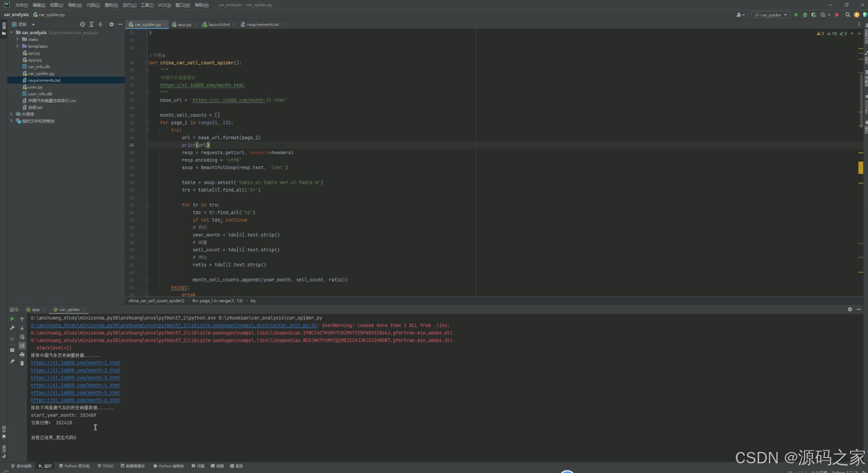Click the yellow warning marker on the error stripe
Screen dimensions: 868x473
(x=861, y=167)
